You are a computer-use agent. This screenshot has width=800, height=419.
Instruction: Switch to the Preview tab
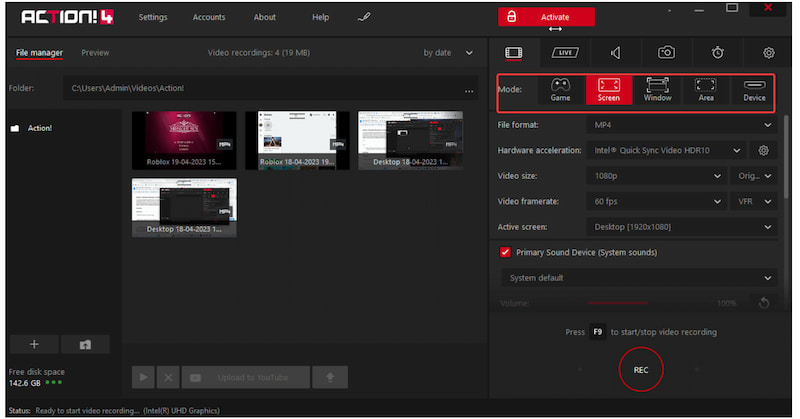pos(95,52)
